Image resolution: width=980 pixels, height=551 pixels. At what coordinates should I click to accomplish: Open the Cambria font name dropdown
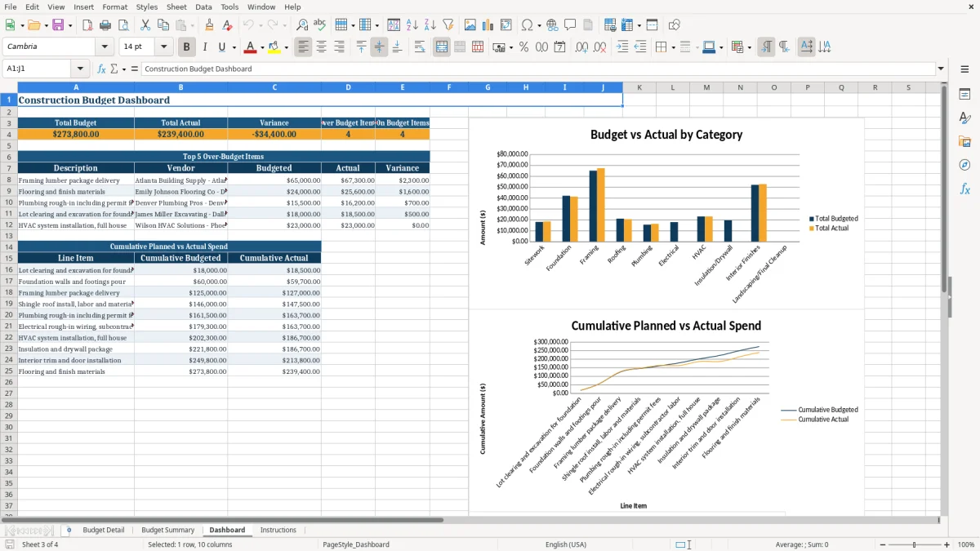click(x=105, y=47)
